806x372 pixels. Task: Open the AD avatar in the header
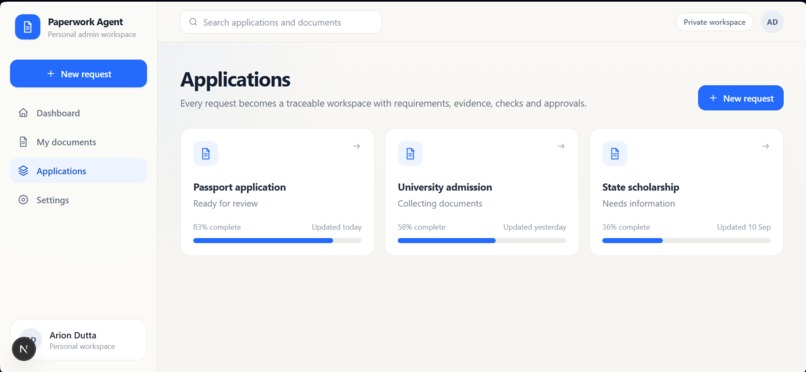(772, 22)
